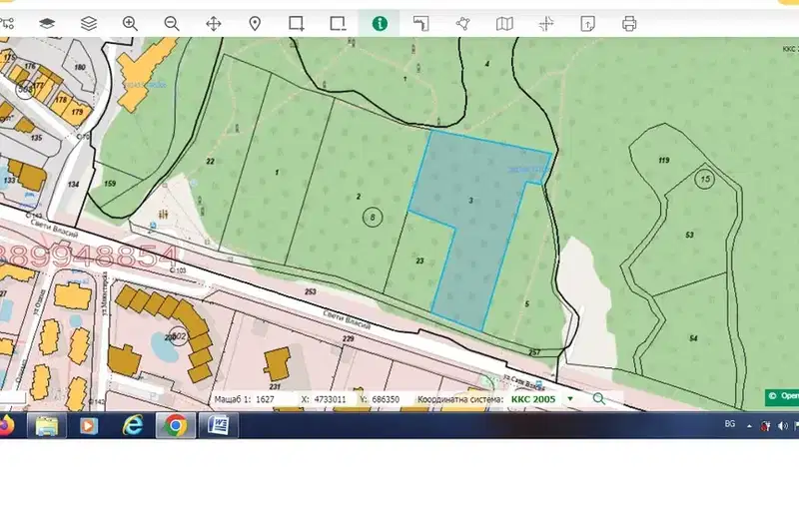Toggle the green info identify tool
The height and width of the screenshot is (532, 799).
pos(380,23)
